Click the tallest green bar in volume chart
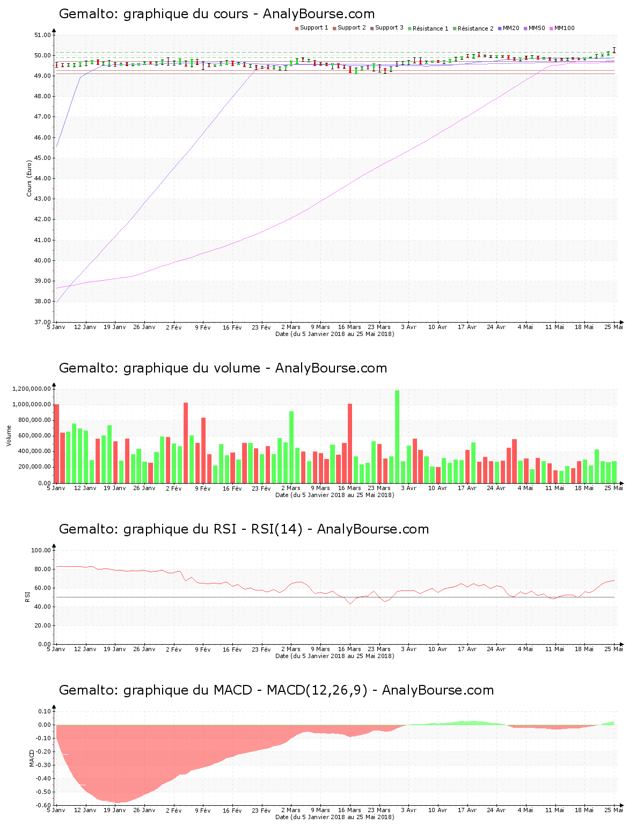 click(397, 436)
